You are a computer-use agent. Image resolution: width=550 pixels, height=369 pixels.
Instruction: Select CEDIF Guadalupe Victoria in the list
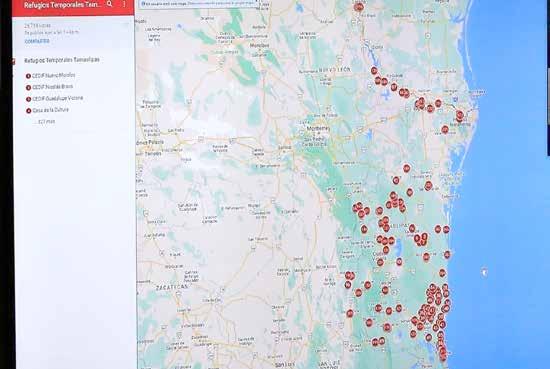[x=58, y=98]
